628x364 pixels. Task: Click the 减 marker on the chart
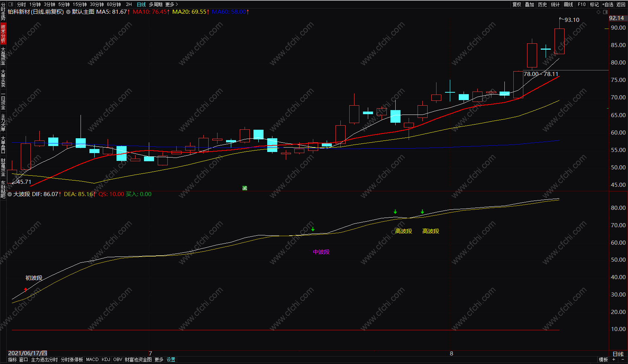(245, 188)
